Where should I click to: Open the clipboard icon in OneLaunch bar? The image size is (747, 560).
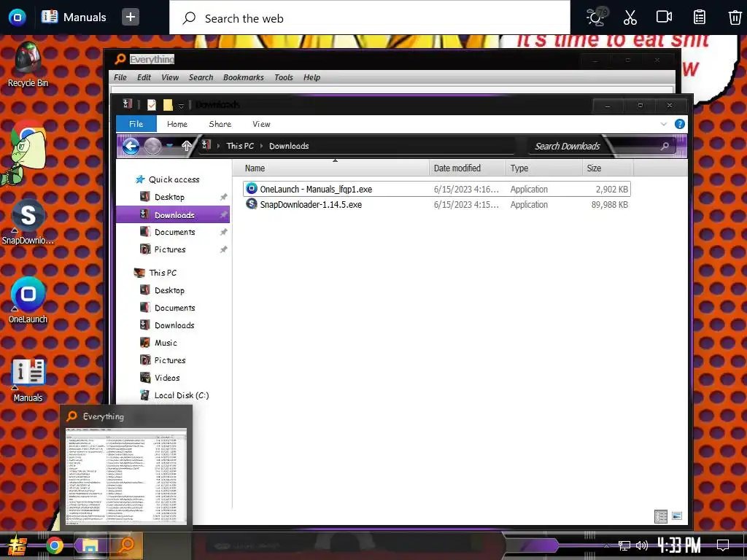(699, 17)
